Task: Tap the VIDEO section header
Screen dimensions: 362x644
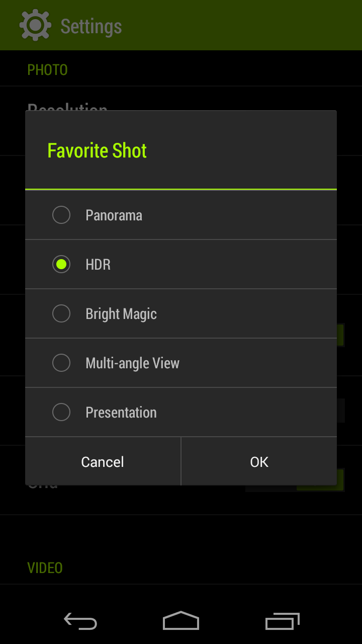Action: click(x=45, y=568)
